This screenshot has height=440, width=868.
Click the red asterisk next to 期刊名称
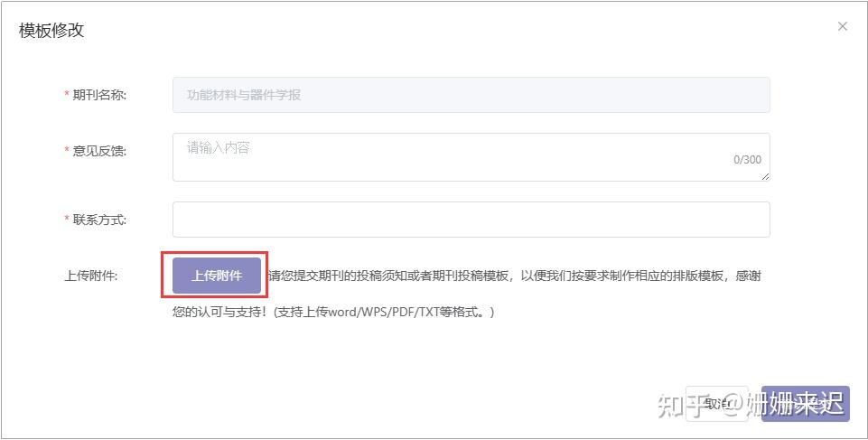(67, 95)
